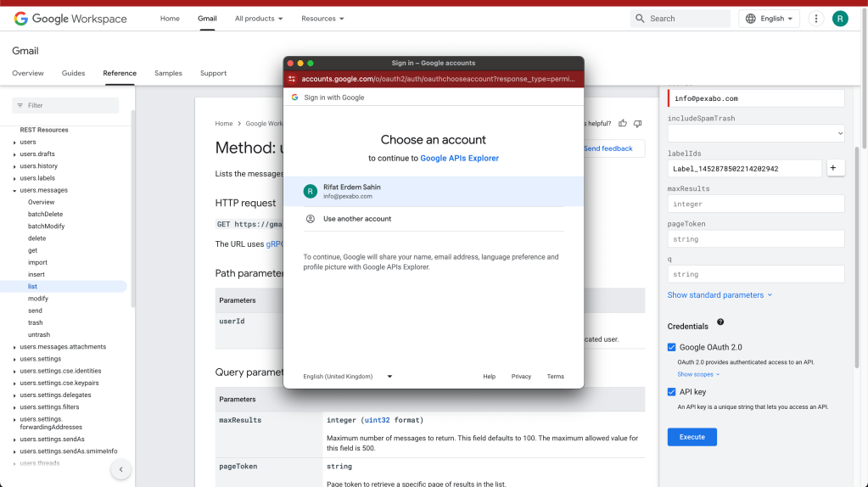This screenshot has height=487, width=868.
Task: Click the labelIds input field
Action: click(x=745, y=168)
